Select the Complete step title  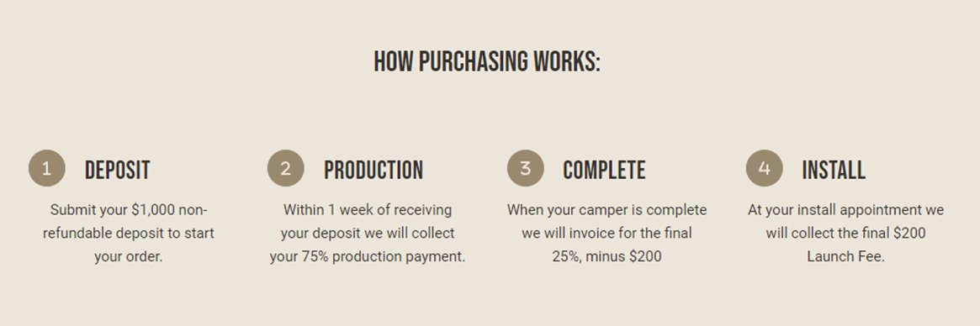point(604,170)
